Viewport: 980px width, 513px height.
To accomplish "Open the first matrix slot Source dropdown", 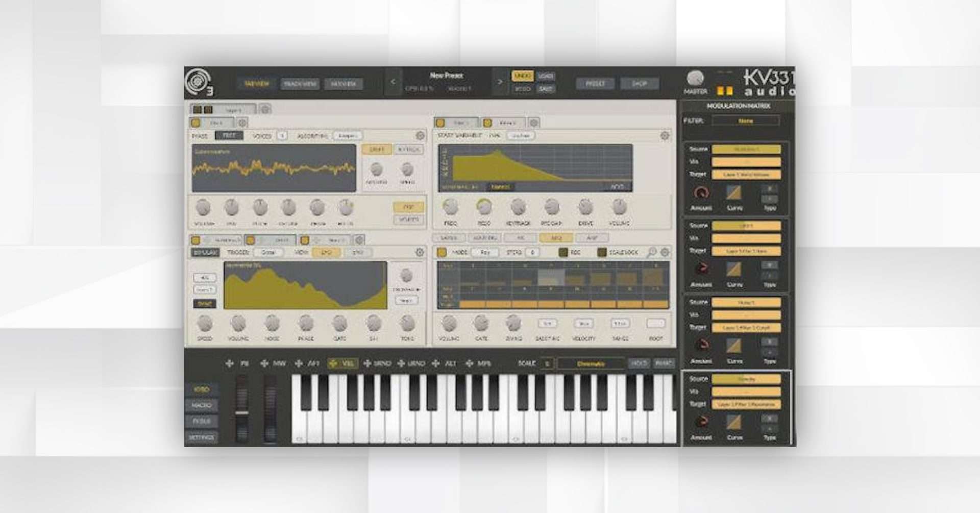I will [x=746, y=149].
